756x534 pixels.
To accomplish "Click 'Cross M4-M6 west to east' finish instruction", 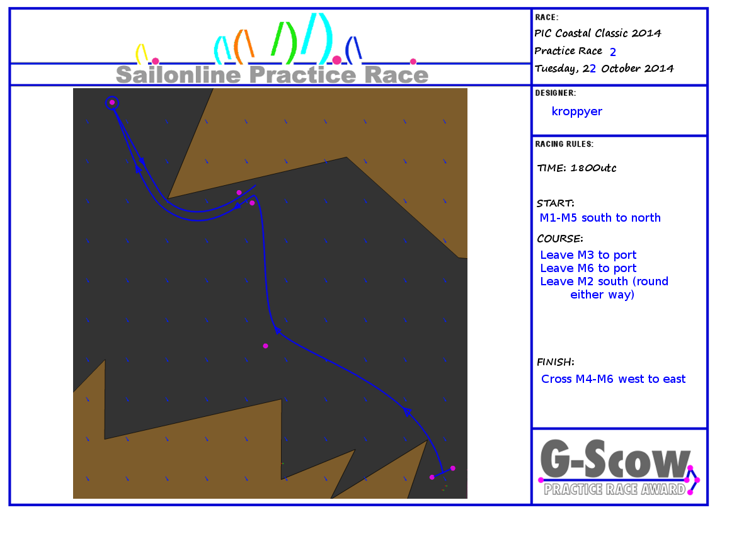I will click(x=614, y=379).
